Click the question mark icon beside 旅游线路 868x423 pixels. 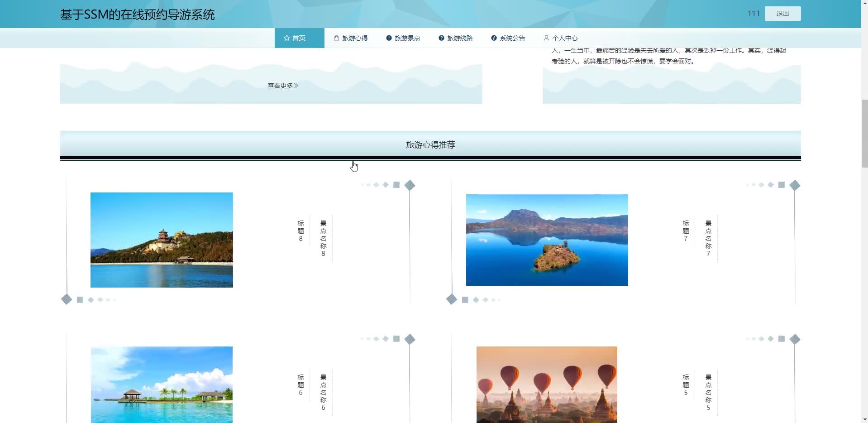(x=441, y=38)
